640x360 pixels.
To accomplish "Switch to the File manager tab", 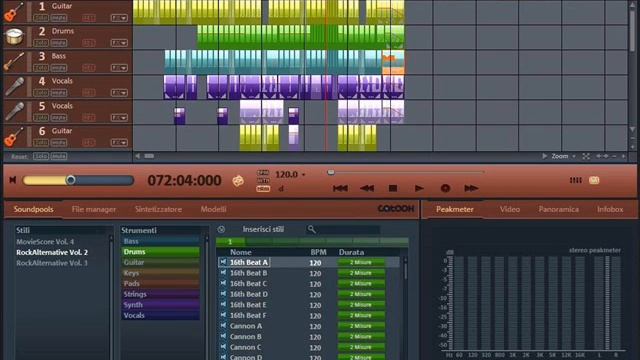I will pos(93,209).
